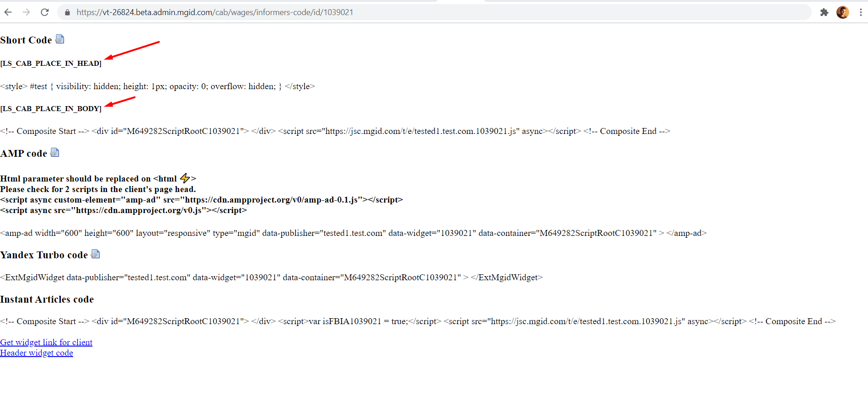Open the Chrome three-dot menu
The height and width of the screenshot is (395, 868).
(x=860, y=12)
